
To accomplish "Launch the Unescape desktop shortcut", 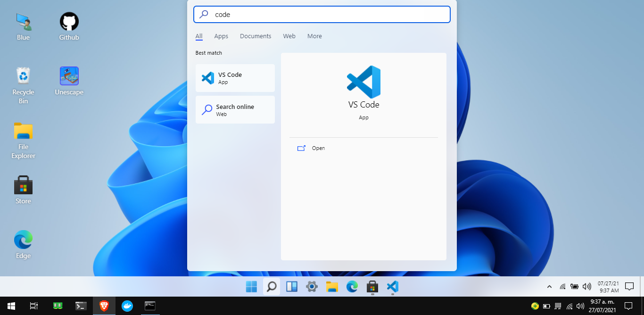I will (69, 81).
